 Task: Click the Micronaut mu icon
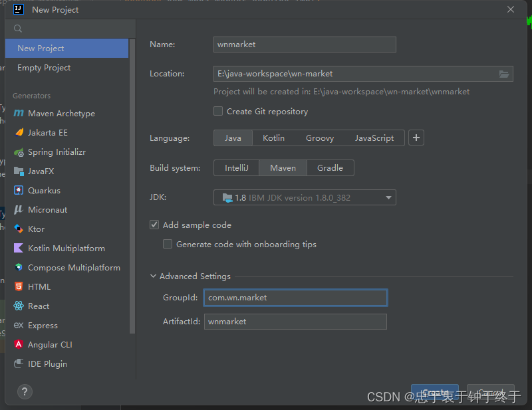19,209
